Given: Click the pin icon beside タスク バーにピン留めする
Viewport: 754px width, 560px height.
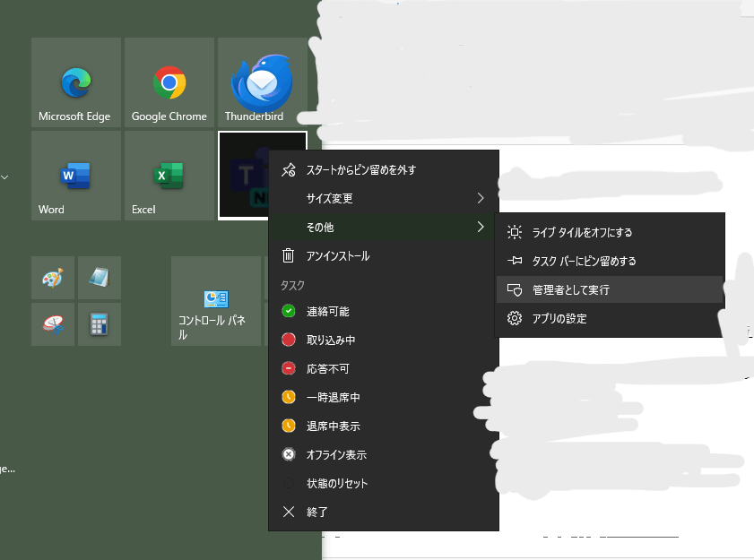Looking at the screenshot, I should click(x=515, y=261).
